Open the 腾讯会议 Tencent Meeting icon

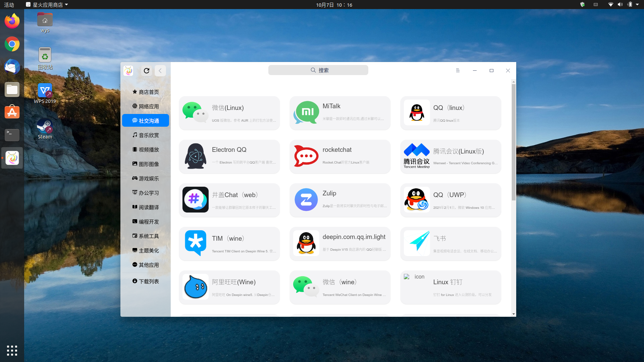point(417,156)
